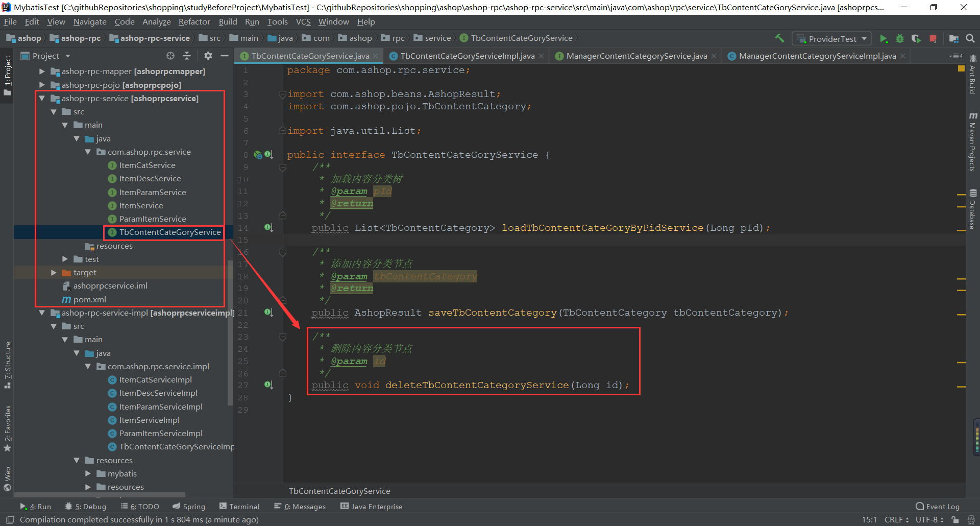The width and height of the screenshot is (980, 526).
Task: Click Project panel vertical scrollbar
Action: pyautogui.click(x=230, y=332)
